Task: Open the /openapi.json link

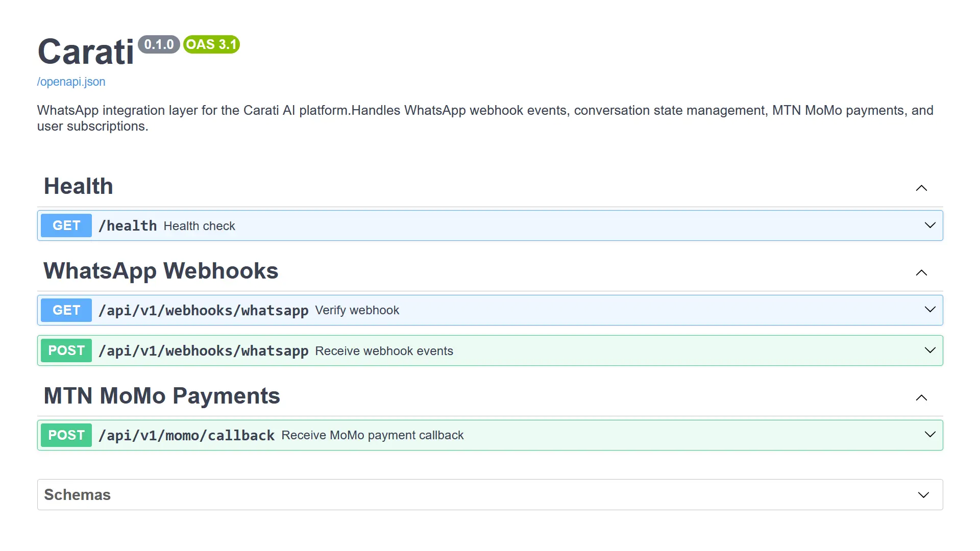Action: point(71,82)
